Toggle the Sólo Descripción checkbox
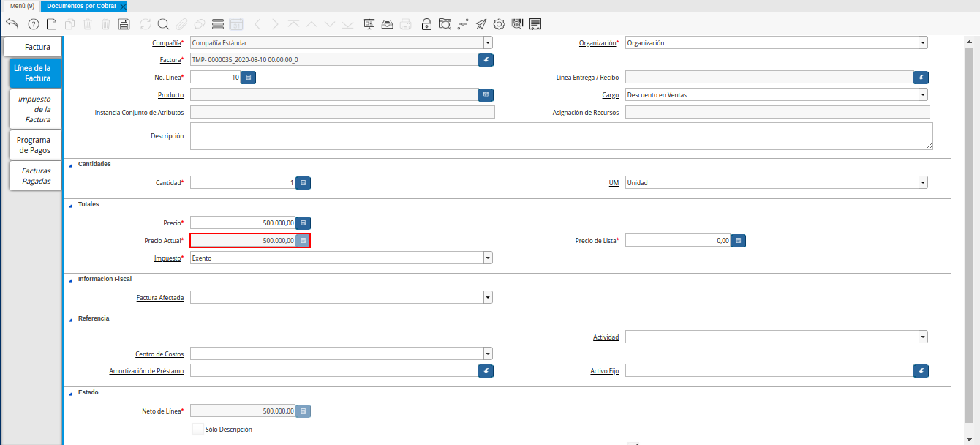980x445 pixels. [198, 429]
